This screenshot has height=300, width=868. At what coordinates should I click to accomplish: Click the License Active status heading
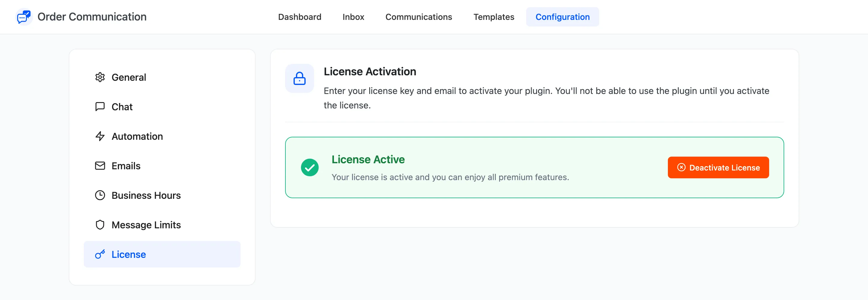[368, 159]
